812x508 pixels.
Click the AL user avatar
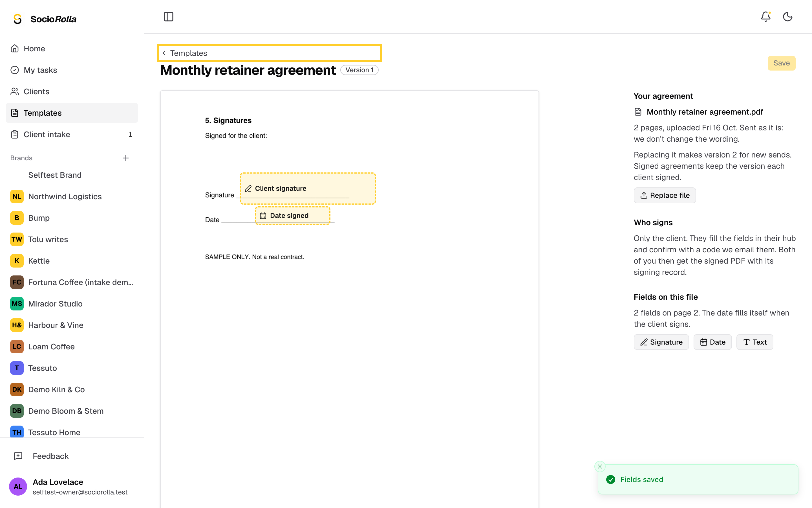pos(18,487)
